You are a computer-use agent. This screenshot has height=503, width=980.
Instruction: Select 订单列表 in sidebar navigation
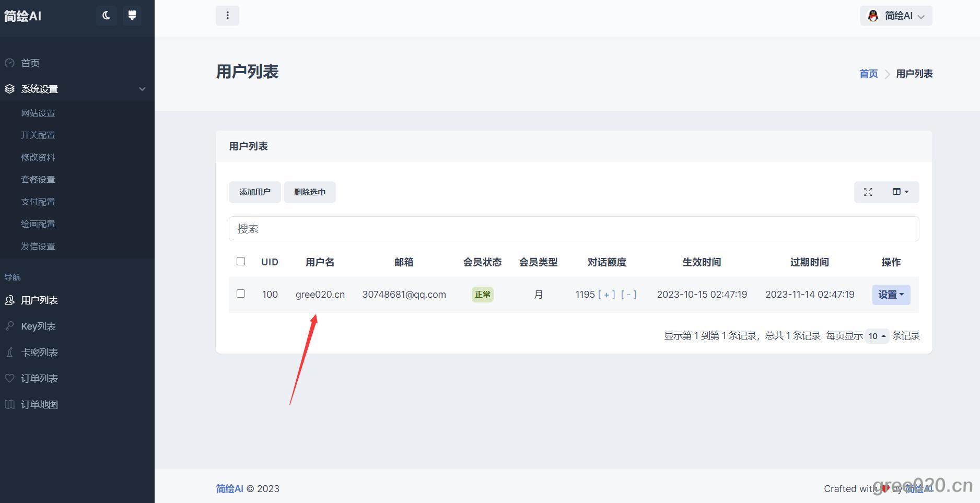pos(39,379)
